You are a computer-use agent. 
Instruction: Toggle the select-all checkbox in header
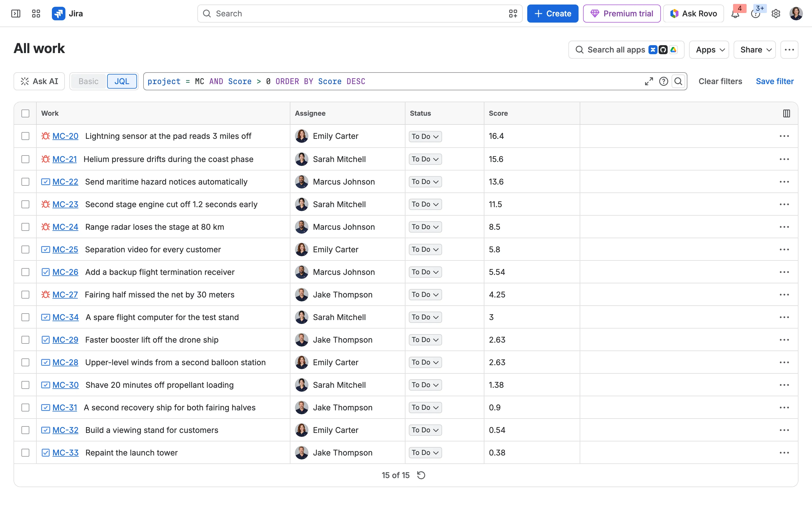25,113
